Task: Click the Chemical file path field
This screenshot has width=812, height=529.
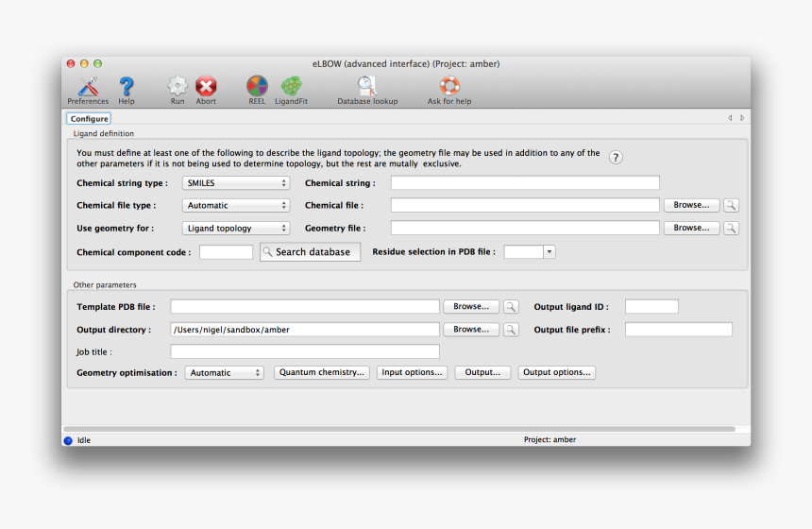Action: coord(525,205)
